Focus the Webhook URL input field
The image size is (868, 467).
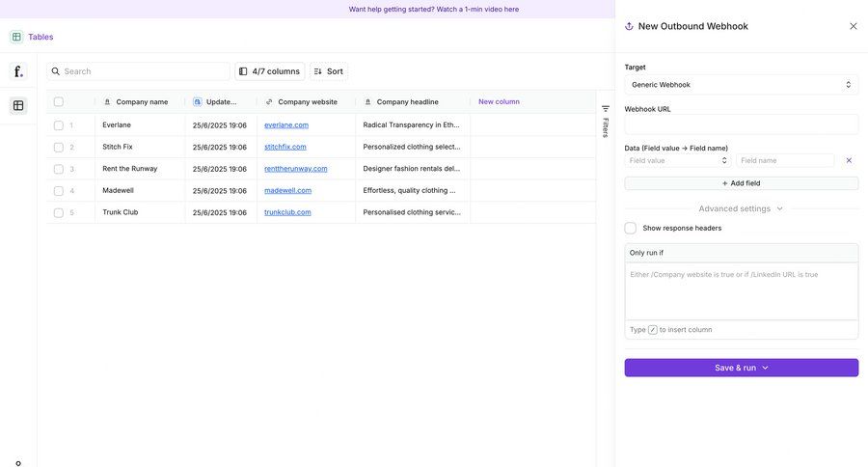pos(742,124)
